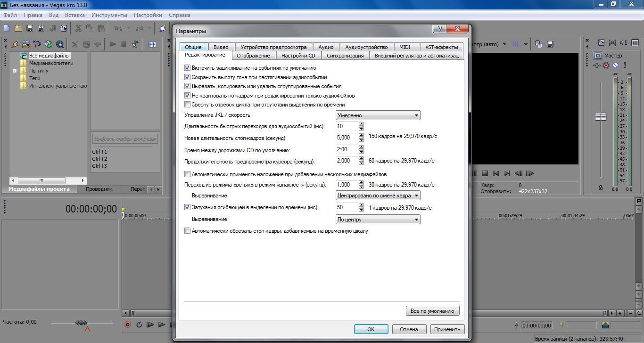
Task: Open the 'Управление JKL / скорость' dropdown
Action: tap(378, 115)
